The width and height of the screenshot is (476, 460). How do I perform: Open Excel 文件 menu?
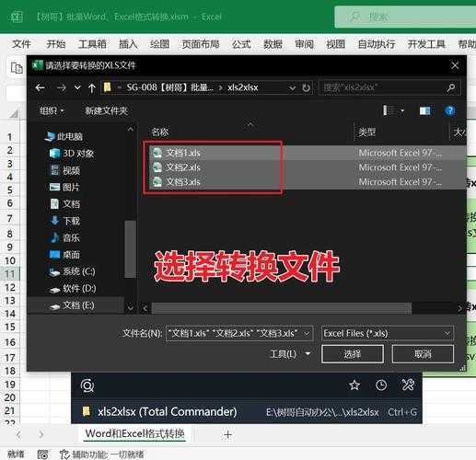(21, 44)
